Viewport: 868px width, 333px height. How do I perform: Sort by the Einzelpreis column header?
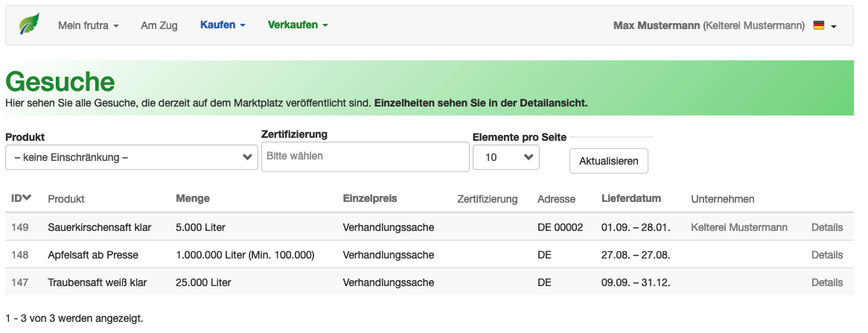[x=369, y=198]
